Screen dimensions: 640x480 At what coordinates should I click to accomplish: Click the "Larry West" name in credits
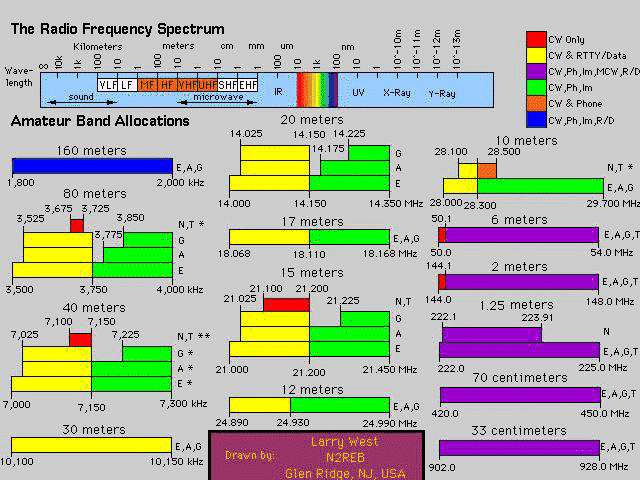tap(344, 442)
